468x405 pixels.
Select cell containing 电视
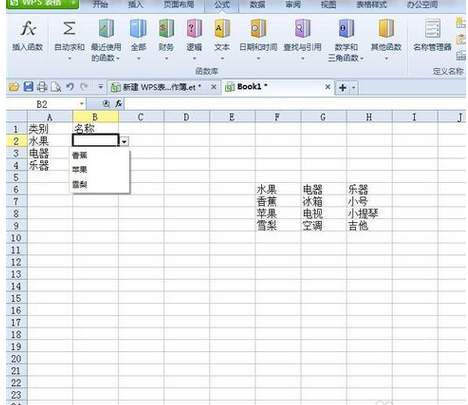[324, 214]
